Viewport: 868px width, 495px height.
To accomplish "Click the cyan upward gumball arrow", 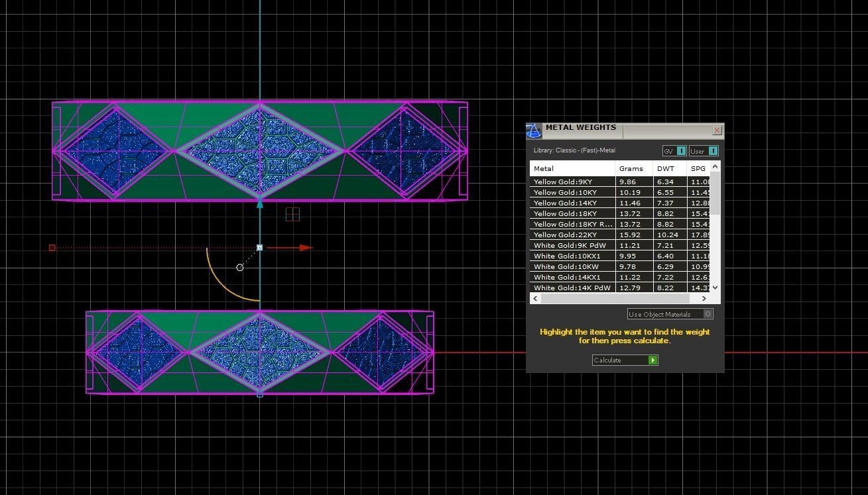I will point(260,203).
